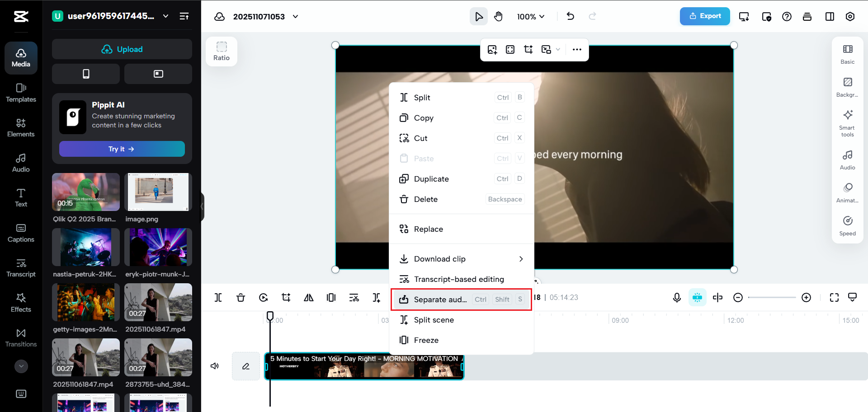The width and height of the screenshot is (868, 412).
Task: Open Basic properties panel
Action: (x=848, y=54)
